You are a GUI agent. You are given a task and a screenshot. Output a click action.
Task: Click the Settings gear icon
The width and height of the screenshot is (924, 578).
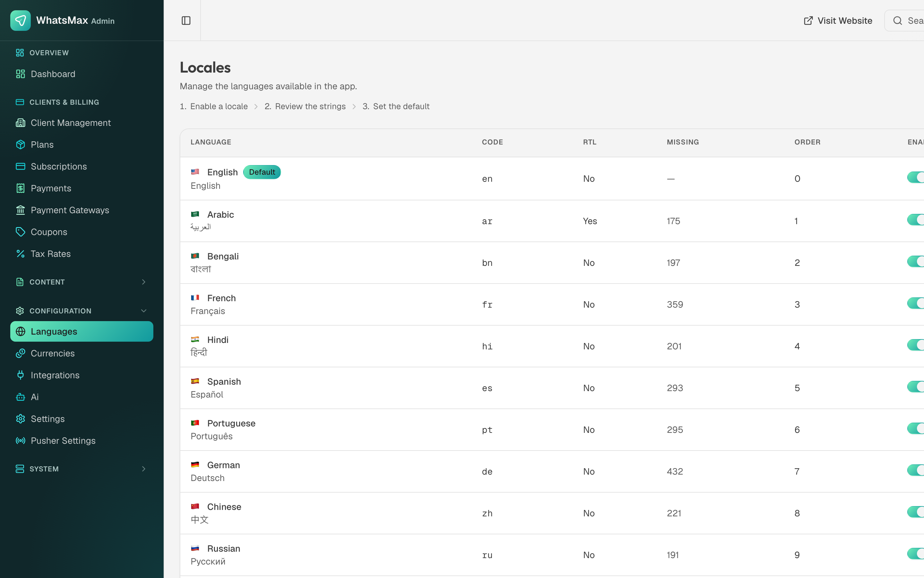pos(20,419)
